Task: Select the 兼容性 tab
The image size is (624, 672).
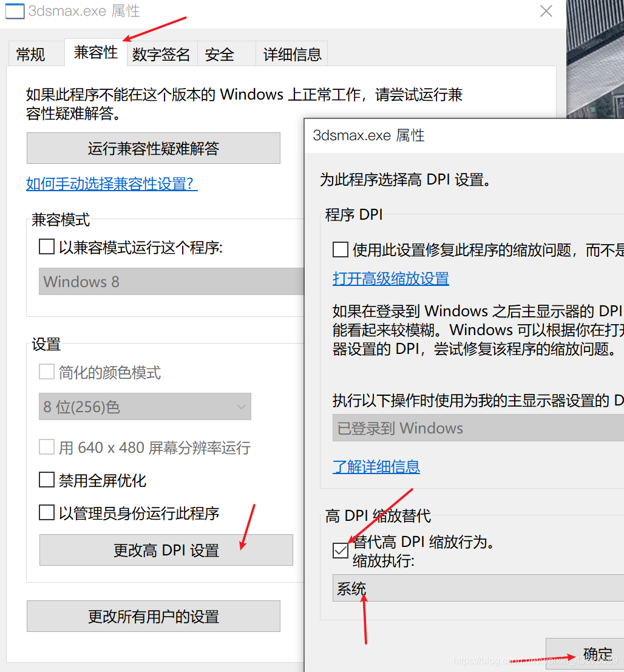Action: 95,52
